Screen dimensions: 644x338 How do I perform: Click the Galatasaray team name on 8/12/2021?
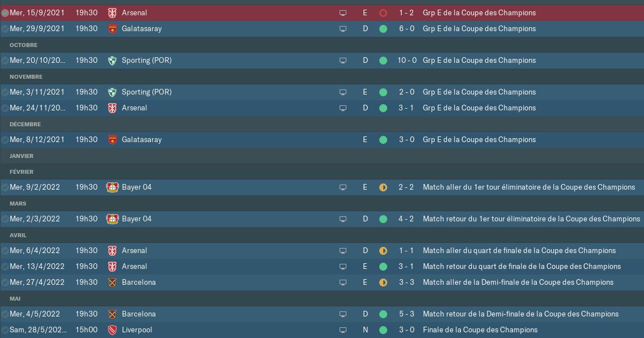(x=142, y=139)
